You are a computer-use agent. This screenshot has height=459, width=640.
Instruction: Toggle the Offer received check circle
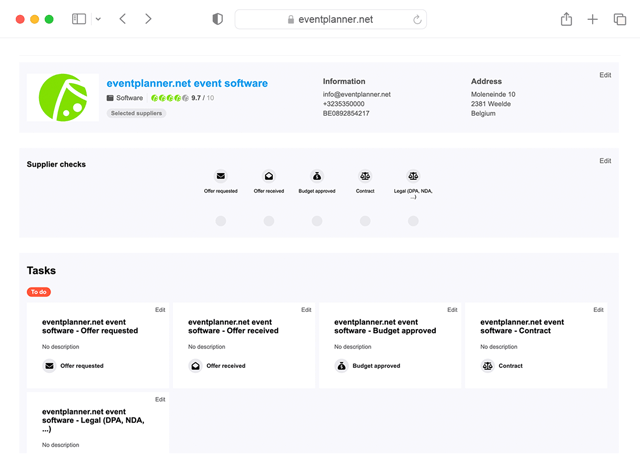click(269, 221)
